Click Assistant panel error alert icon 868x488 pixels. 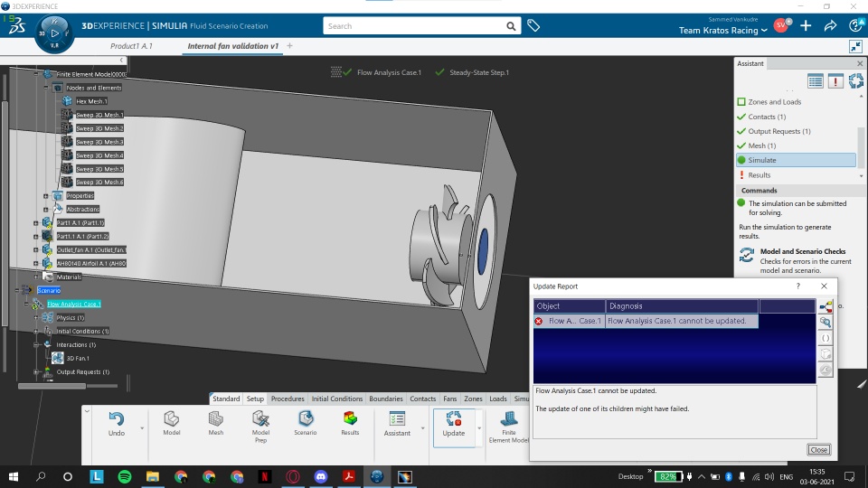(835, 81)
